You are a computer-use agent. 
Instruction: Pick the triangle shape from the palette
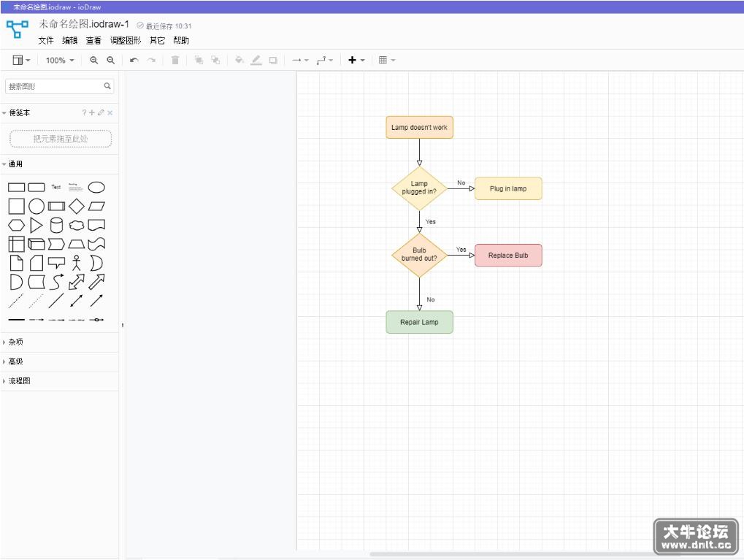(37, 225)
